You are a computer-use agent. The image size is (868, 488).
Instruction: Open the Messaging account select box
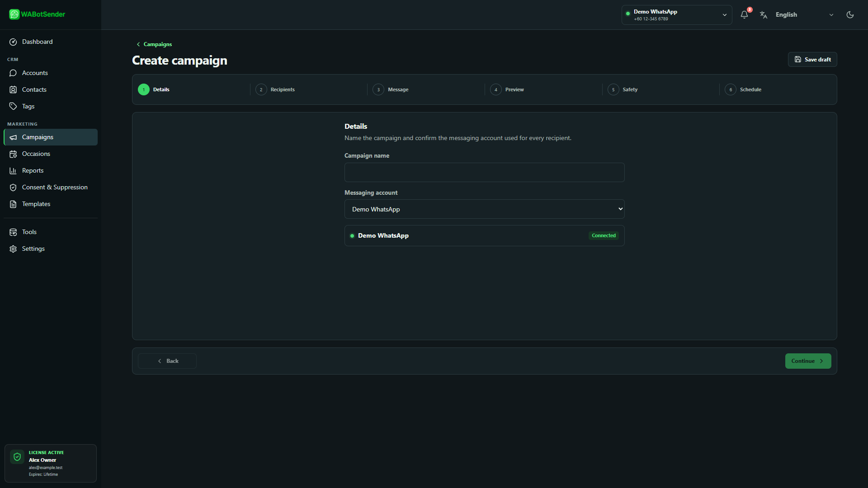click(485, 209)
